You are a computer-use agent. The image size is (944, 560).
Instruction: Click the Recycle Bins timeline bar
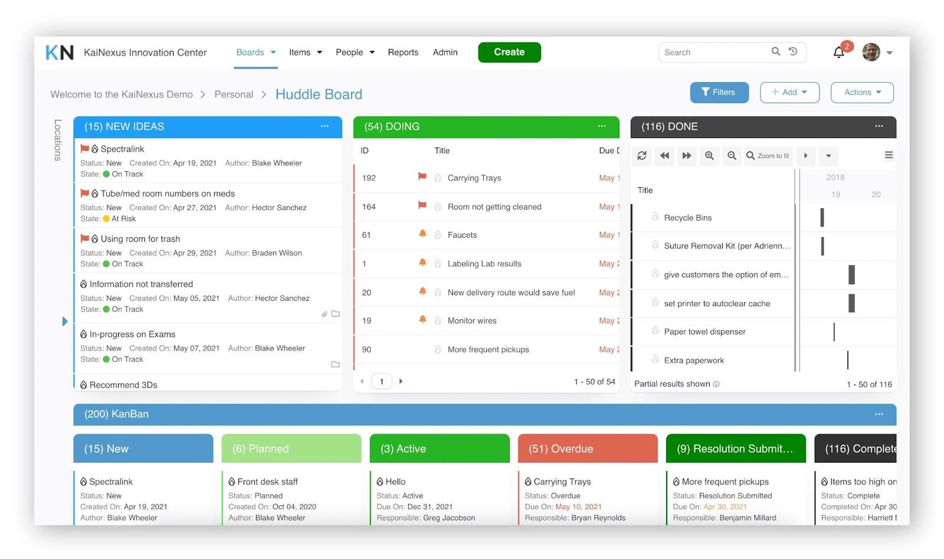[x=822, y=217]
